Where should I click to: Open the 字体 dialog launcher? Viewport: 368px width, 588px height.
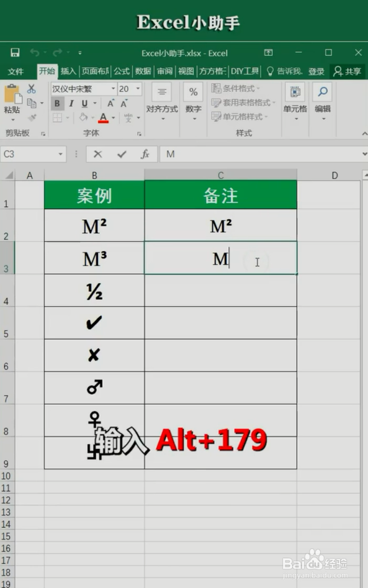[x=139, y=133]
